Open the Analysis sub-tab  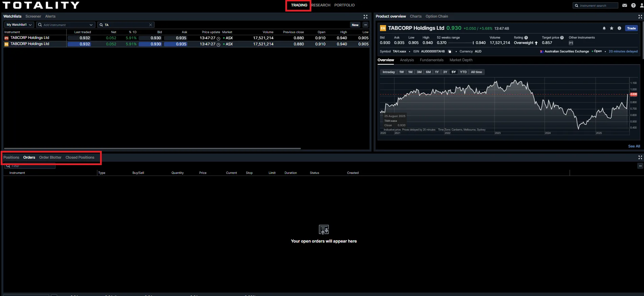click(407, 60)
